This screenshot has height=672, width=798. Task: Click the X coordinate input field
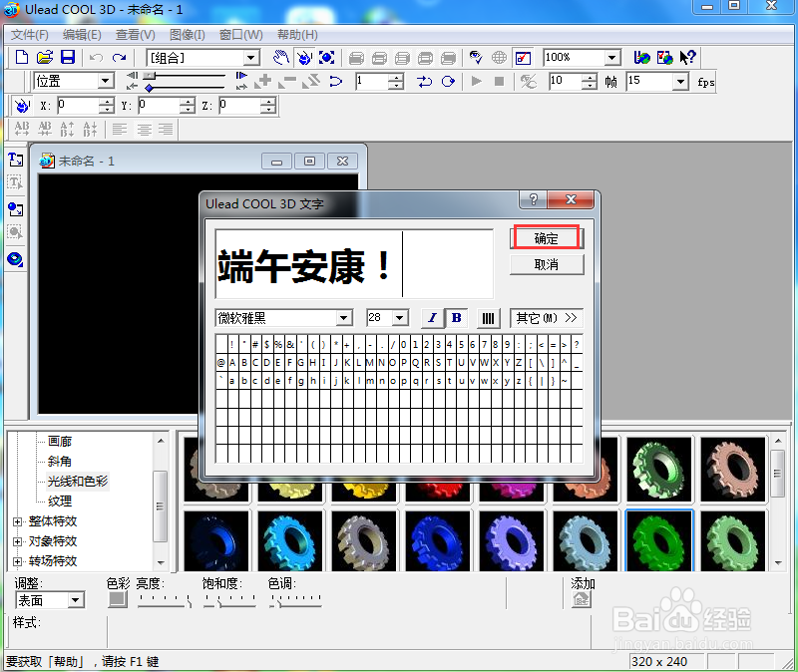click(78, 106)
